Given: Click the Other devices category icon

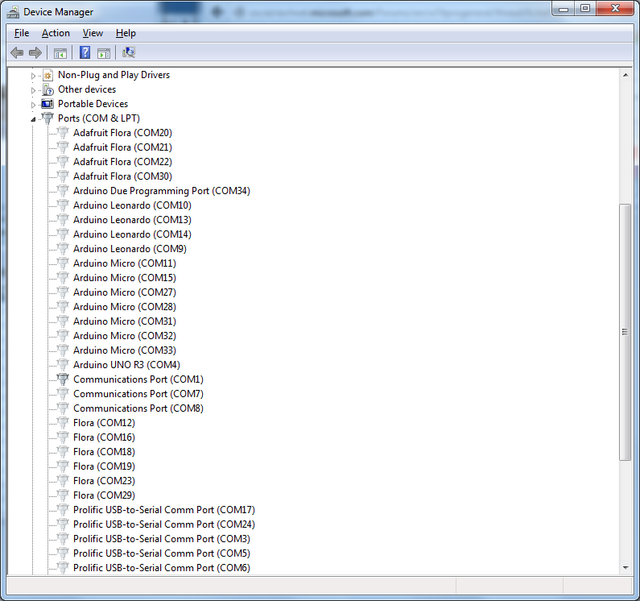Looking at the screenshot, I should click(48, 89).
